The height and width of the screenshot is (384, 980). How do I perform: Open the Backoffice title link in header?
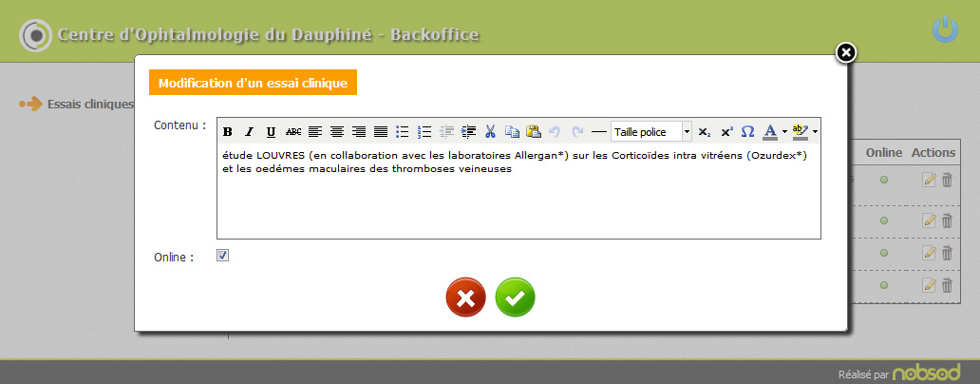coord(269,34)
